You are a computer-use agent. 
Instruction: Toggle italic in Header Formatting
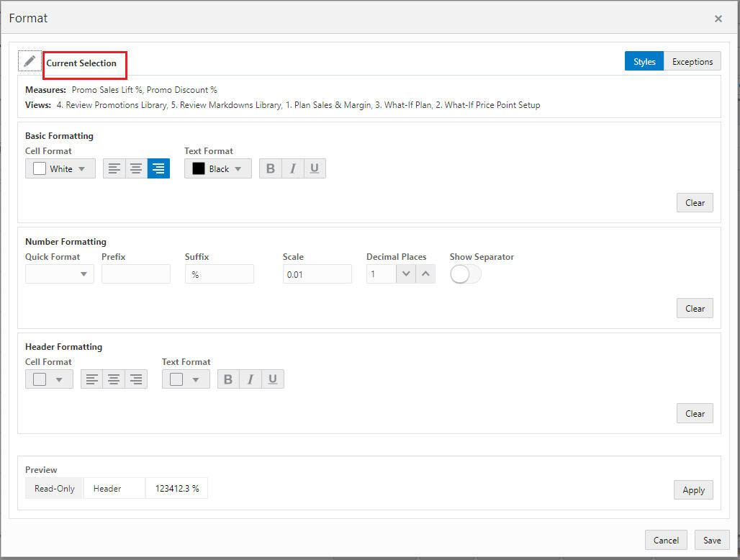[x=251, y=379]
